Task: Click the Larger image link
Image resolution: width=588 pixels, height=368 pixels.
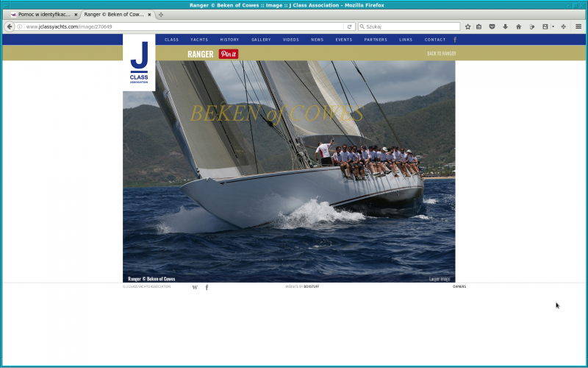Action: (440, 279)
